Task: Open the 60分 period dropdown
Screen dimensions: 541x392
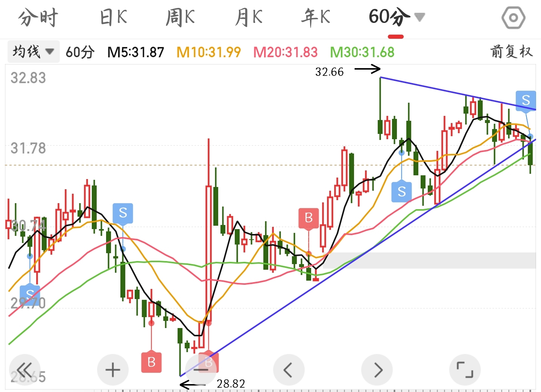Action: tap(397, 17)
